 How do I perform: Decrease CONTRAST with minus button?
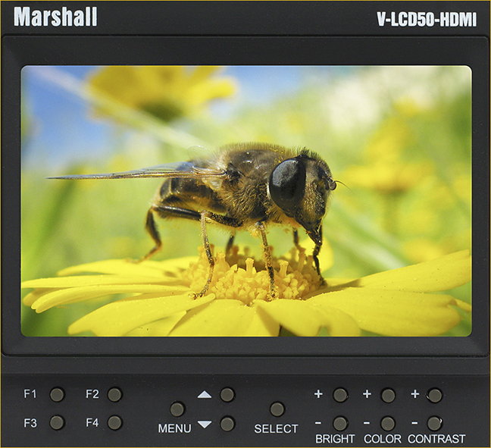click(435, 424)
